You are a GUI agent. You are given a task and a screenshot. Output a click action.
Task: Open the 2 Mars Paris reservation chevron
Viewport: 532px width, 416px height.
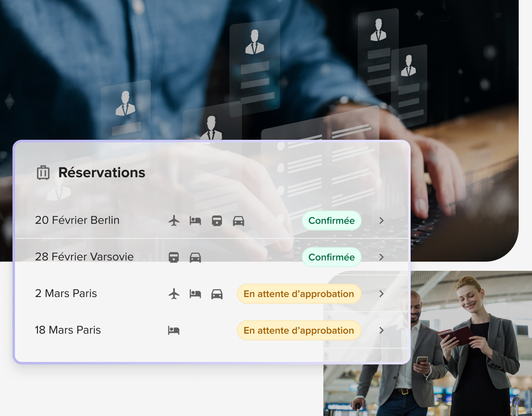(382, 294)
